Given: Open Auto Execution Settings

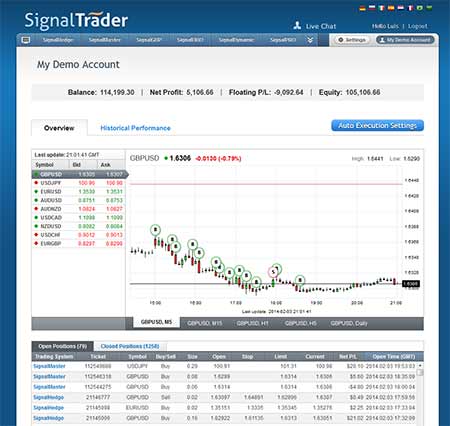Looking at the screenshot, I should tap(377, 125).
